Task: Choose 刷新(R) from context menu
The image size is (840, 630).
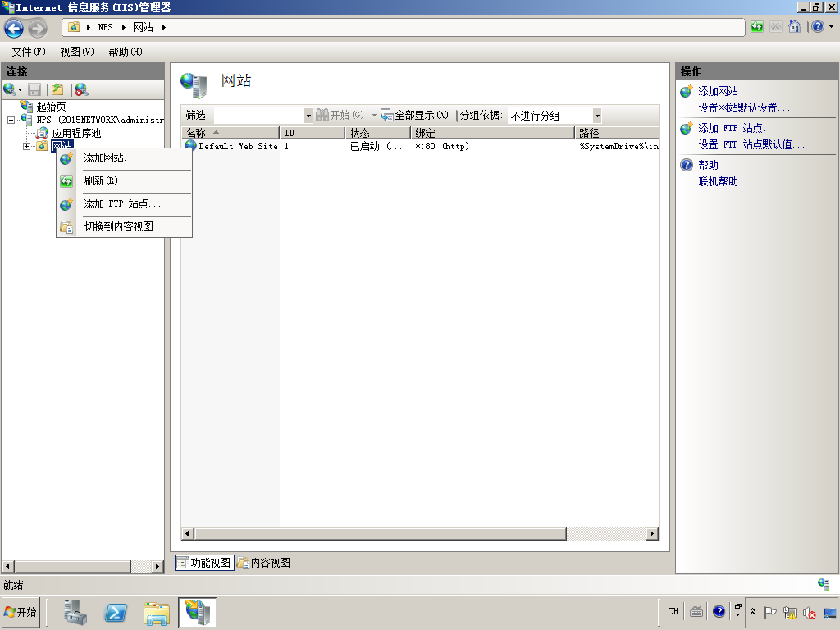Action: [125, 181]
